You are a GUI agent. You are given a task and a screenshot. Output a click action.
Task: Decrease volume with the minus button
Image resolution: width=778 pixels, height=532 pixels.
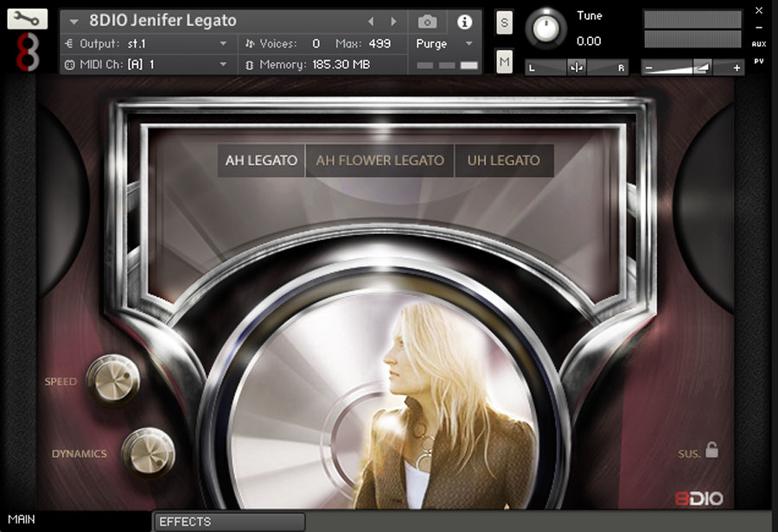tap(649, 68)
